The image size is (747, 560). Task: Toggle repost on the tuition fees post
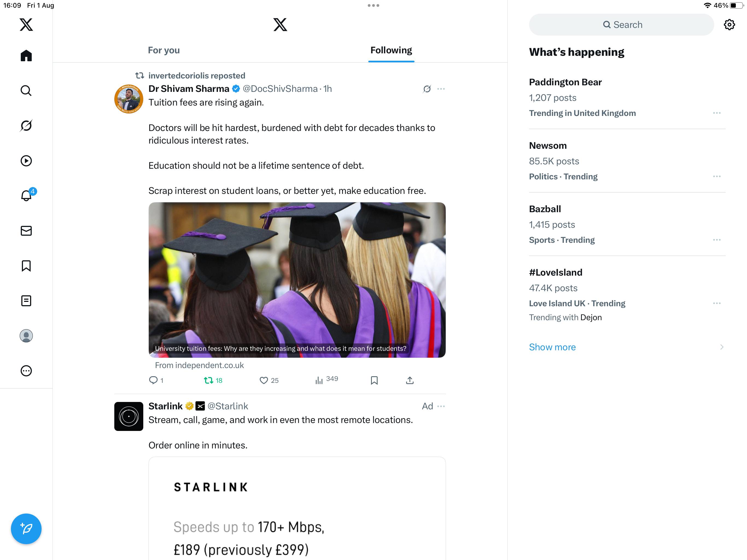point(209,380)
